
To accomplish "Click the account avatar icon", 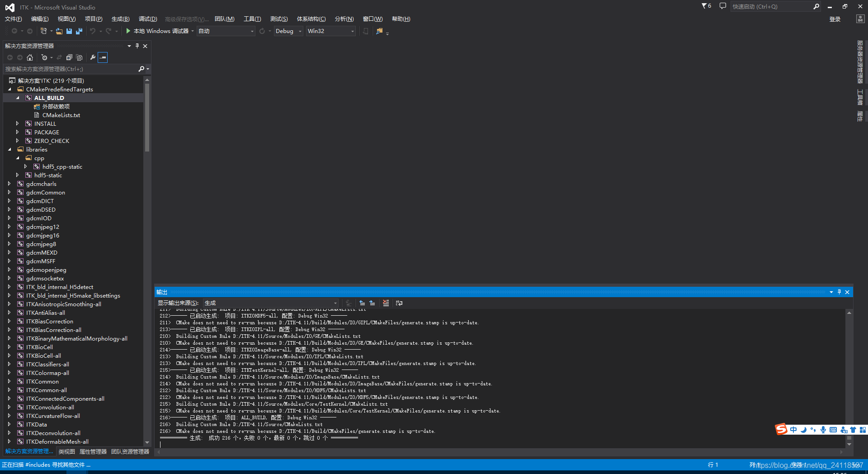I will tap(860, 19).
